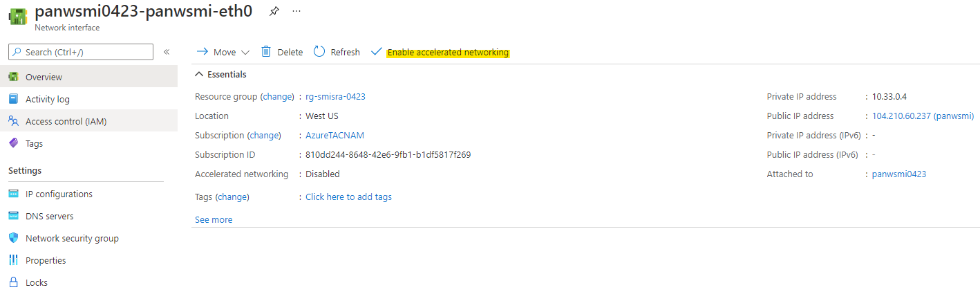Enable accelerated networking

[447, 53]
